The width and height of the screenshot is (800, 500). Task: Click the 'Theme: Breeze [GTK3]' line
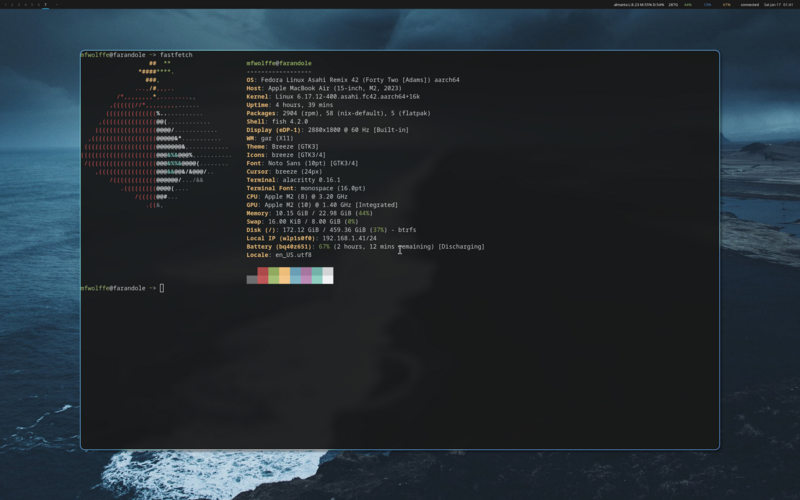[x=282, y=146]
